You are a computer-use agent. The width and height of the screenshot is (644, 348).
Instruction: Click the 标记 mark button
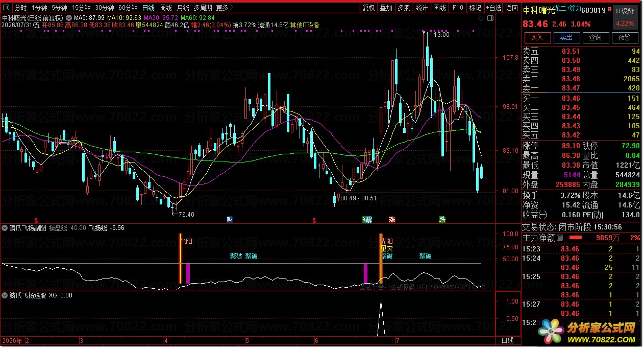pos(475,8)
